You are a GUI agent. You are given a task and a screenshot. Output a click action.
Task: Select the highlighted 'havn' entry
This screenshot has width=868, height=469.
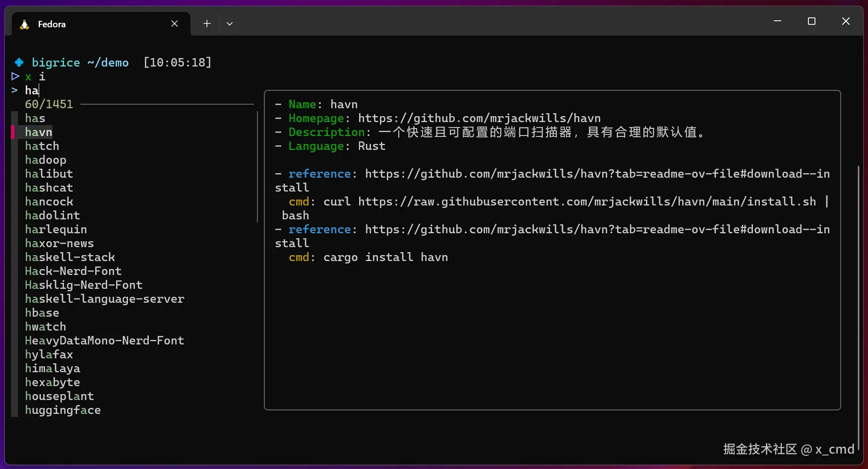pos(39,132)
